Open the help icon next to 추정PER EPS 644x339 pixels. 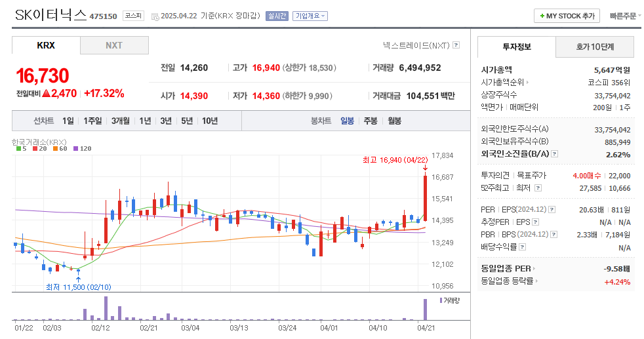click(536, 222)
